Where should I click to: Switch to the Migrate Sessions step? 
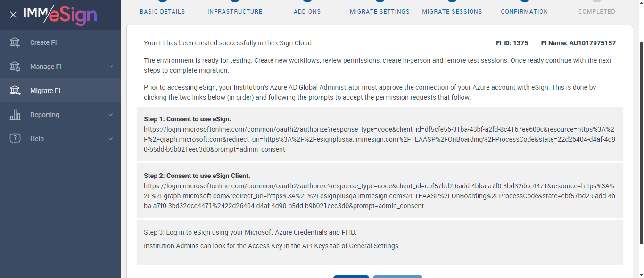coord(452,12)
